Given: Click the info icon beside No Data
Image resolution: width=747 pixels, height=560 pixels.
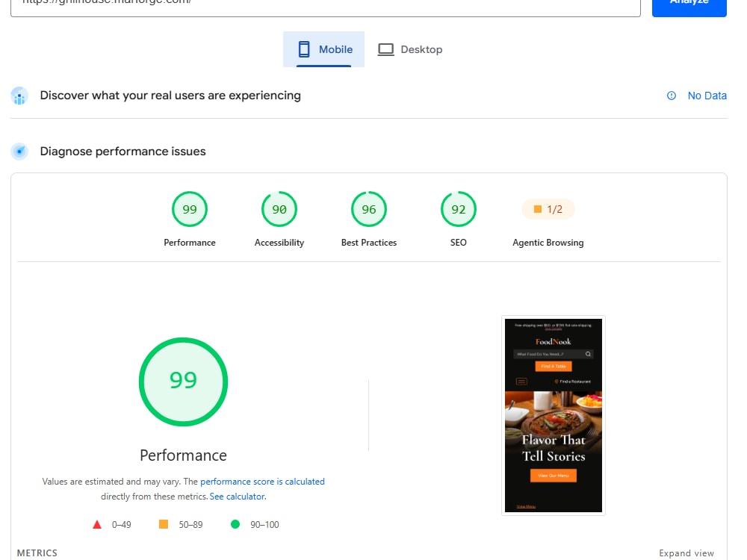Looking at the screenshot, I should (672, 96).
